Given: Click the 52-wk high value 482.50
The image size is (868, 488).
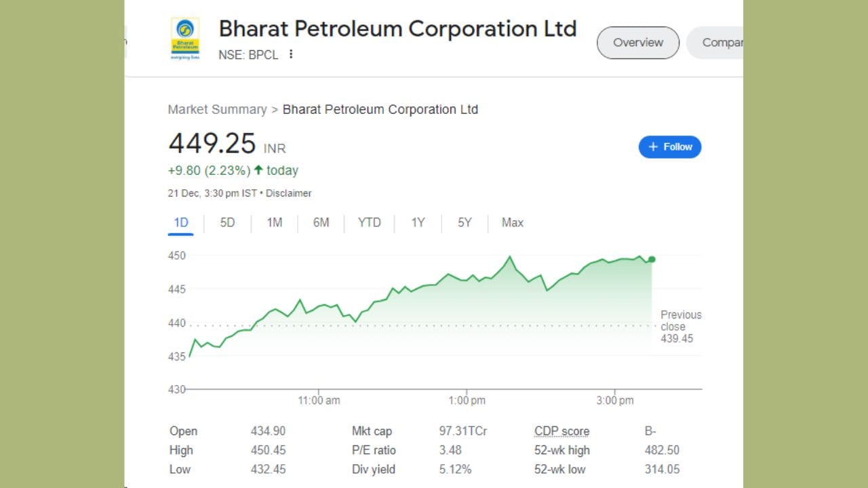Looking at the screenshot, I should (x=662, y=450).
